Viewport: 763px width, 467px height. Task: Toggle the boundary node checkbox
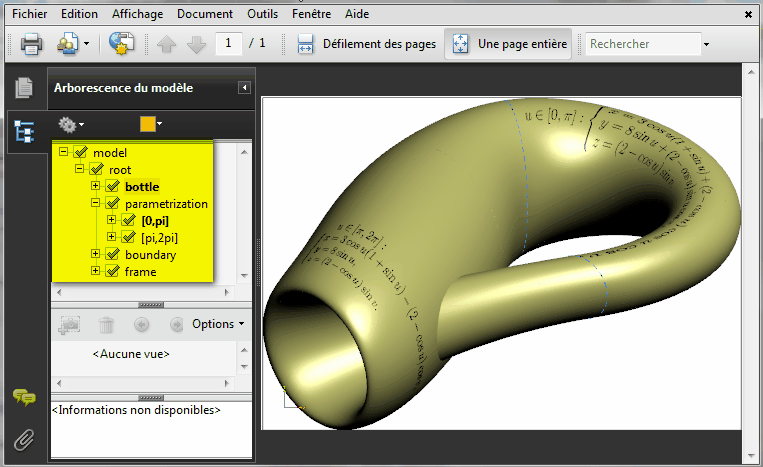click(x=112, y=255)
